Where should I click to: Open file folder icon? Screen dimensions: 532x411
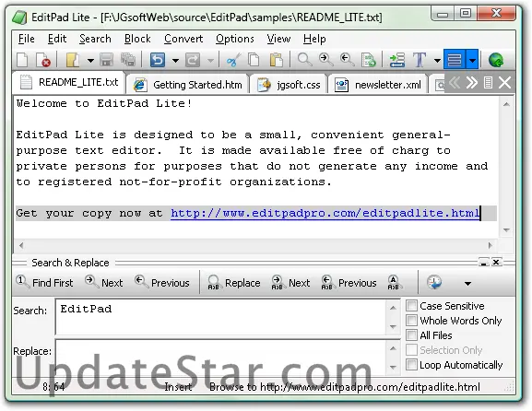click(73, 61)
